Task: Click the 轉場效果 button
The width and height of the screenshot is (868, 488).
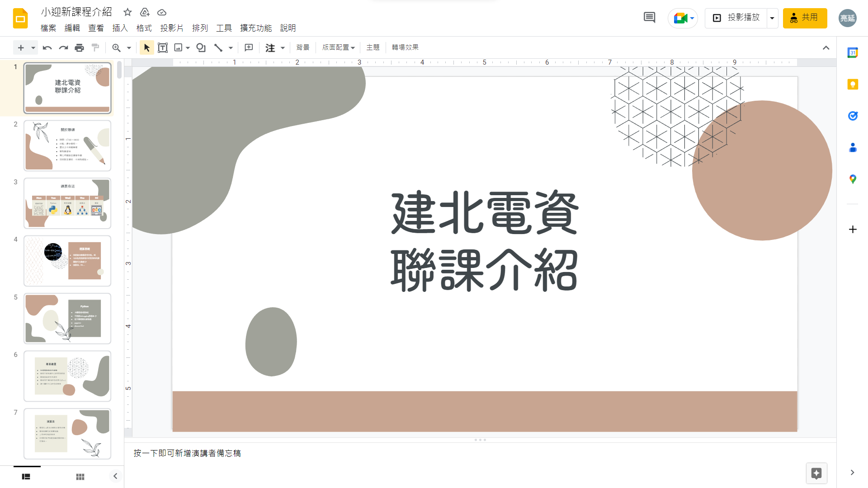Action: point(405,47)
